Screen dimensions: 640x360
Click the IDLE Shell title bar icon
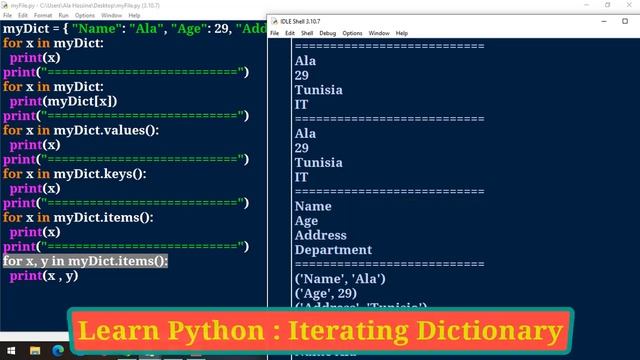click(x=274, y=21)
